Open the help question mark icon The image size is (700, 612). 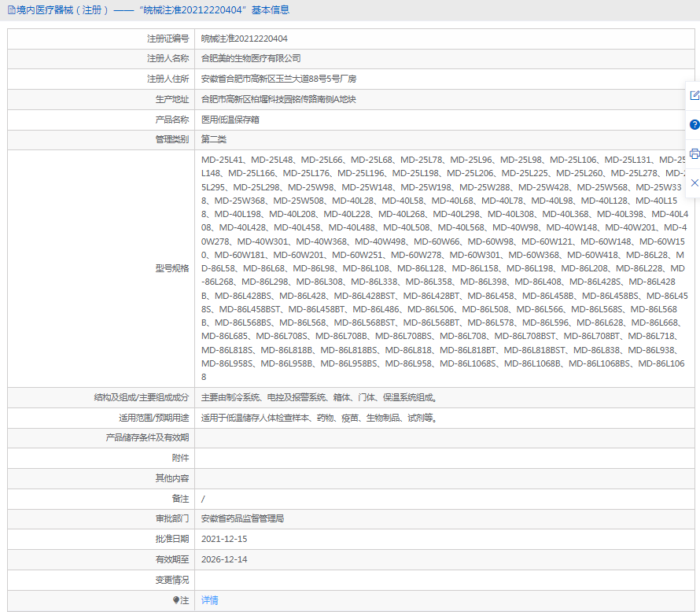pos(694,124)
